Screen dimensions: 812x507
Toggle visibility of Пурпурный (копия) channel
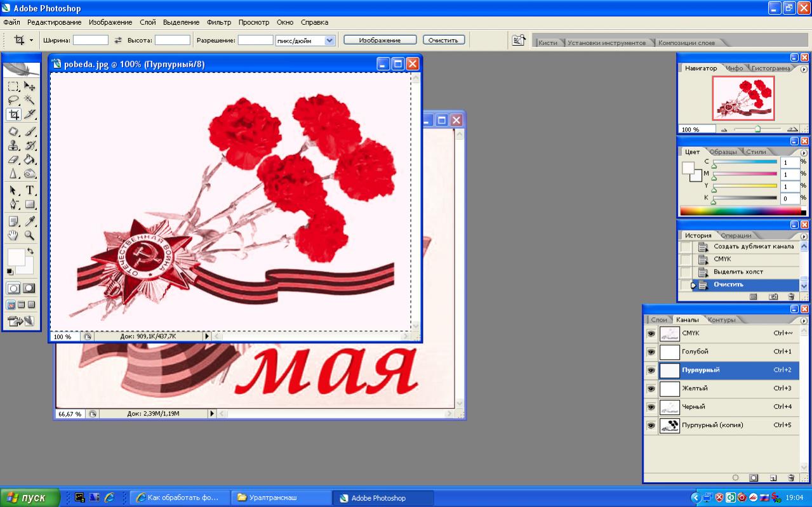[651, 425]
